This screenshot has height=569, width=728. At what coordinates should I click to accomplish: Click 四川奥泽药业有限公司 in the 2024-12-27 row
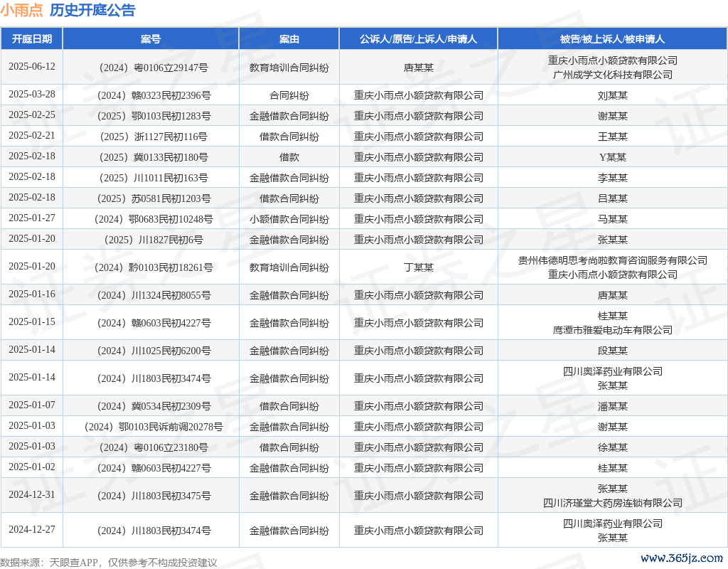point(612,523)
